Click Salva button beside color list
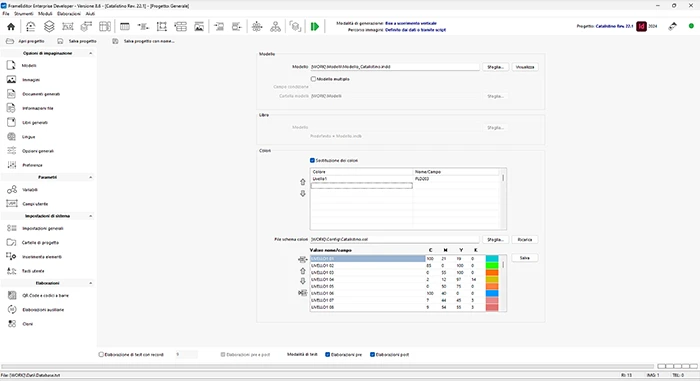 525,258
